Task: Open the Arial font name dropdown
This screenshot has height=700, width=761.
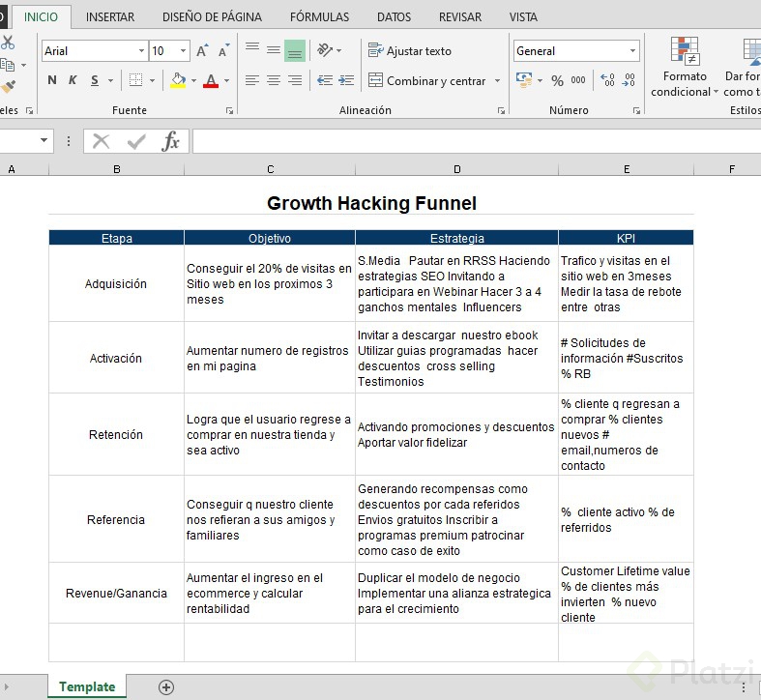Action: [142, 51]
